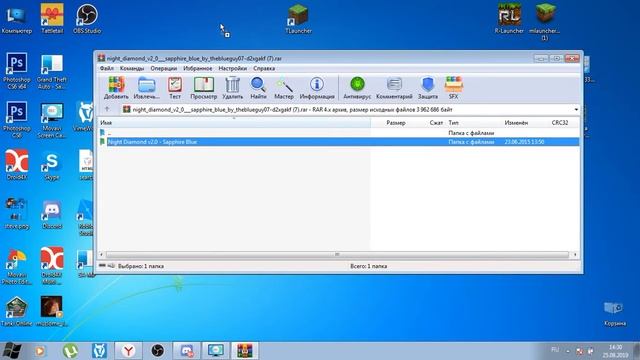The image size is (640, 360).
Task: Open the Команды menu
Action: pos(132,69)
